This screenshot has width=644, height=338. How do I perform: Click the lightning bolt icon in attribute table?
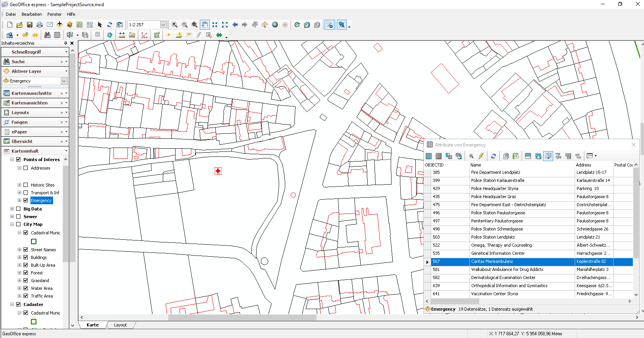[x=481, y=156]
